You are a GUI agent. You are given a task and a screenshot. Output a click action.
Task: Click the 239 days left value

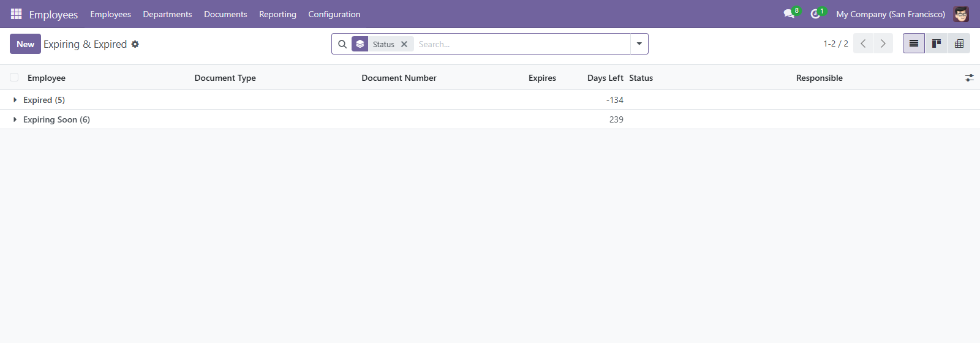(x=616, y=119)
